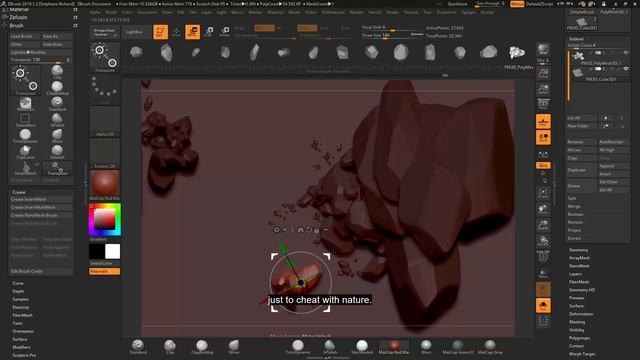
Task: Click the Edit mode button in top shelf
Action: point(160,32)
